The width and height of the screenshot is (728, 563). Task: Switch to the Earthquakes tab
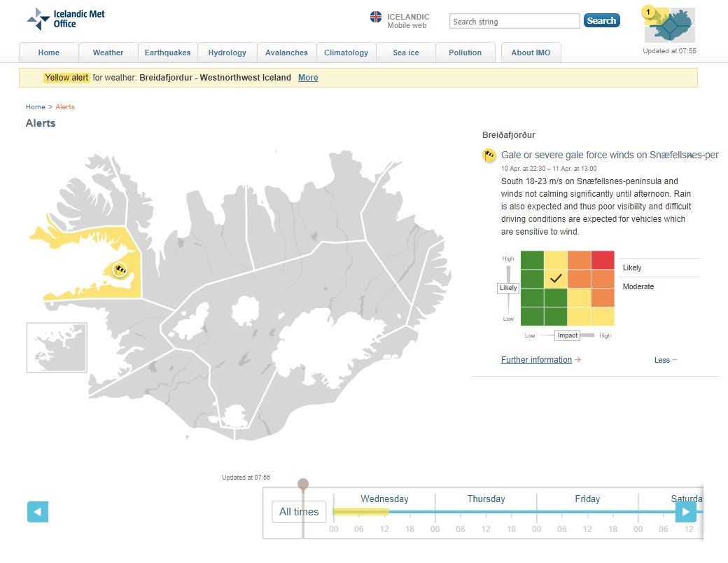point(168,52)
